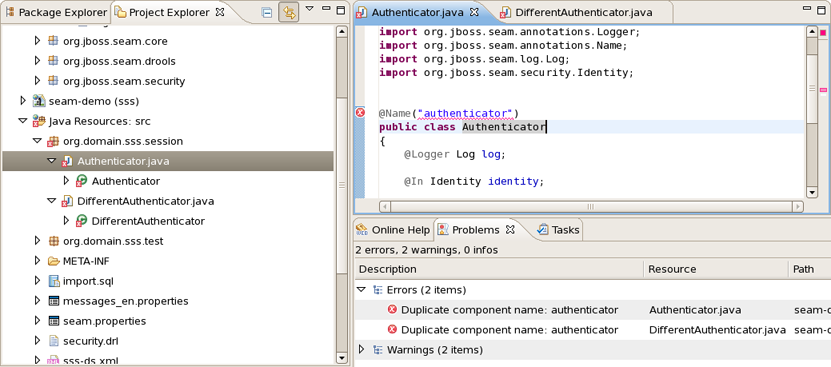Toggle Link with Editor button
The image size is (831, 367).
tap(289, 12)
